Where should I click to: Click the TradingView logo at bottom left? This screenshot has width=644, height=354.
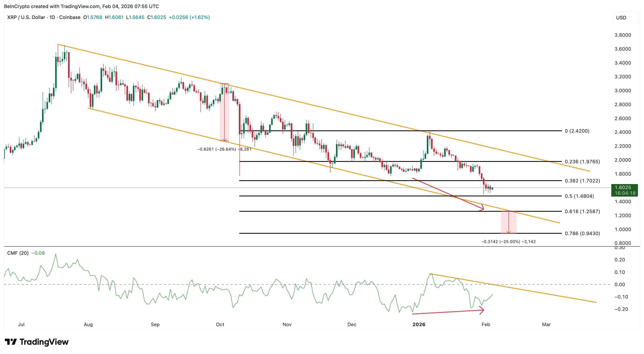(x=37, y=342)
